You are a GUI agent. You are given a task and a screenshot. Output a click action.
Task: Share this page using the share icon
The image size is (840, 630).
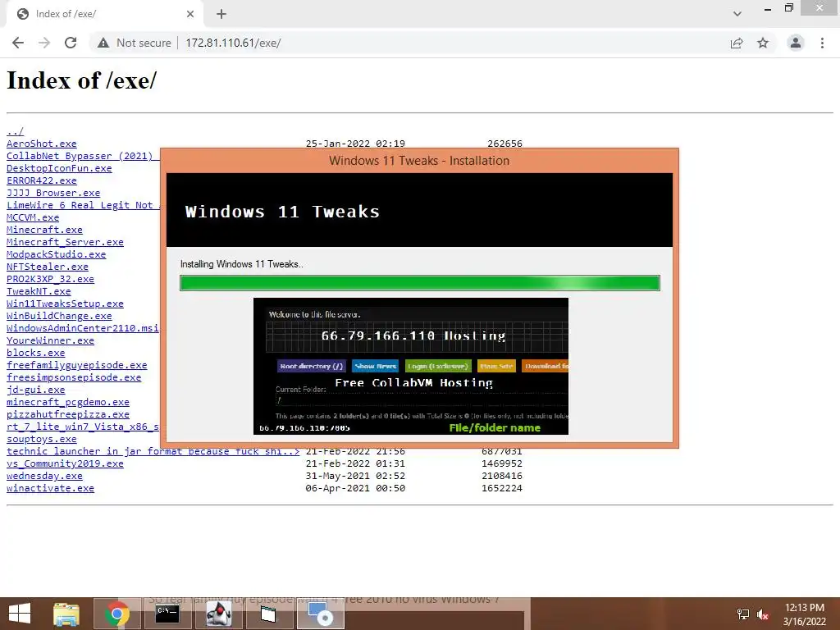click(737, 43)
